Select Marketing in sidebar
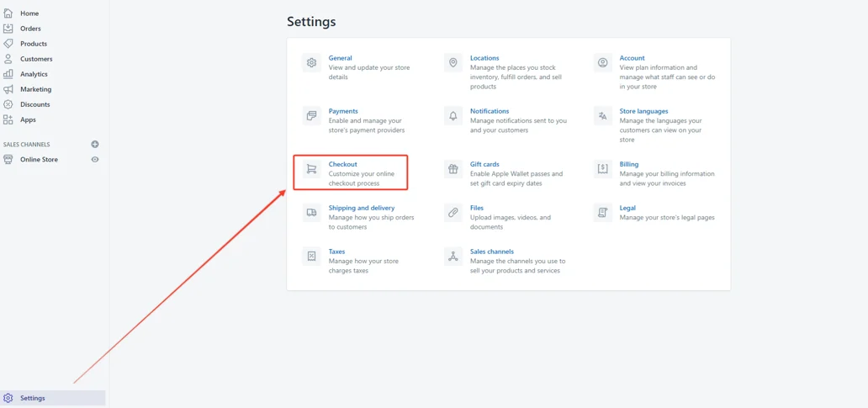868x408 pixels. coord(36,89)
